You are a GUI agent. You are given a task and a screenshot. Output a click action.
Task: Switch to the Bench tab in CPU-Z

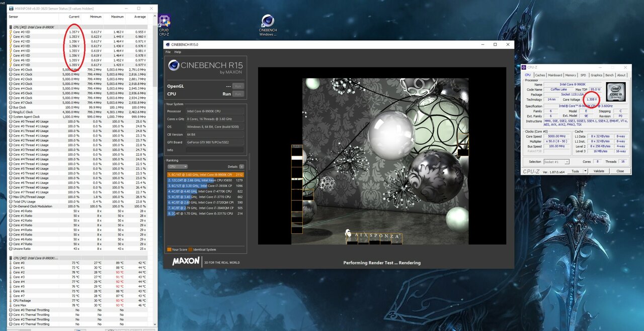click(x=609, y=75)
